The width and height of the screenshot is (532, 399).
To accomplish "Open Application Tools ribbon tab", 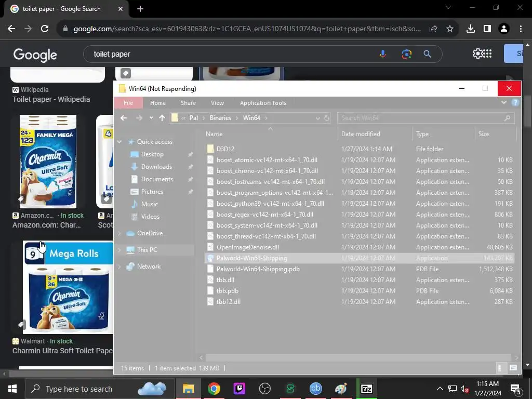I will pos(263,103).
